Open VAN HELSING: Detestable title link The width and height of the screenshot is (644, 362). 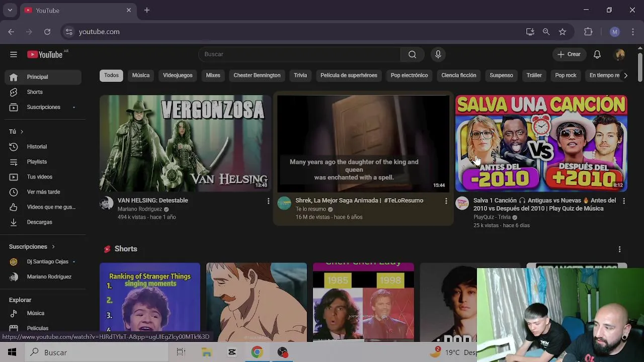(x=152, y=200)
